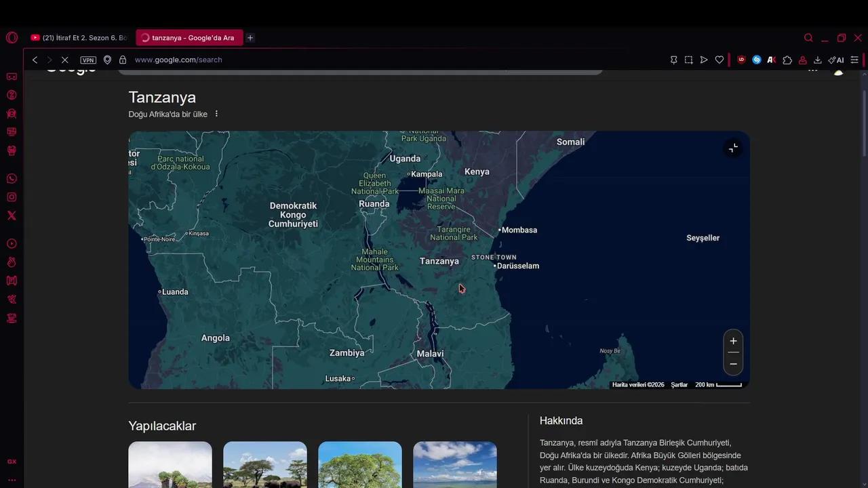The width and height of the screenshot is (868, 488).
Task: Open GX Corner gamepad icon in sidebar
Action: point(12,77)
